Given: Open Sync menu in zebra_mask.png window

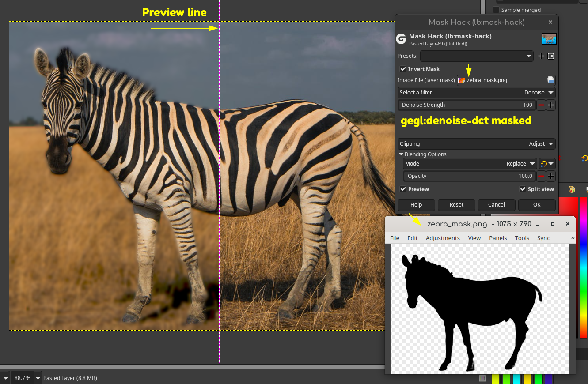Looking at the screenshot, I should (x=543, y=238).
